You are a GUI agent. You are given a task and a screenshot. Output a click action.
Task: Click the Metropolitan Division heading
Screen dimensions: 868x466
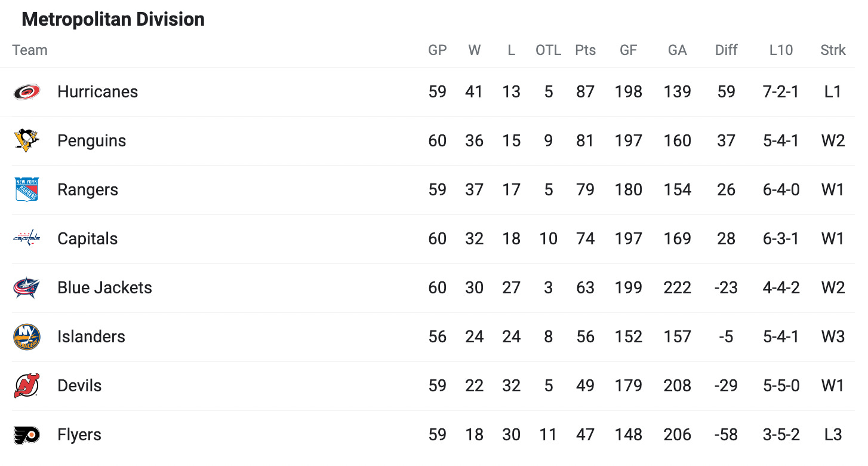point(113,20)
